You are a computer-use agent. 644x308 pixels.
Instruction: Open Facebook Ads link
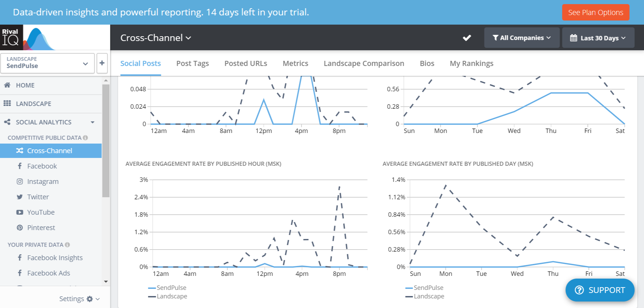(49, 273)
